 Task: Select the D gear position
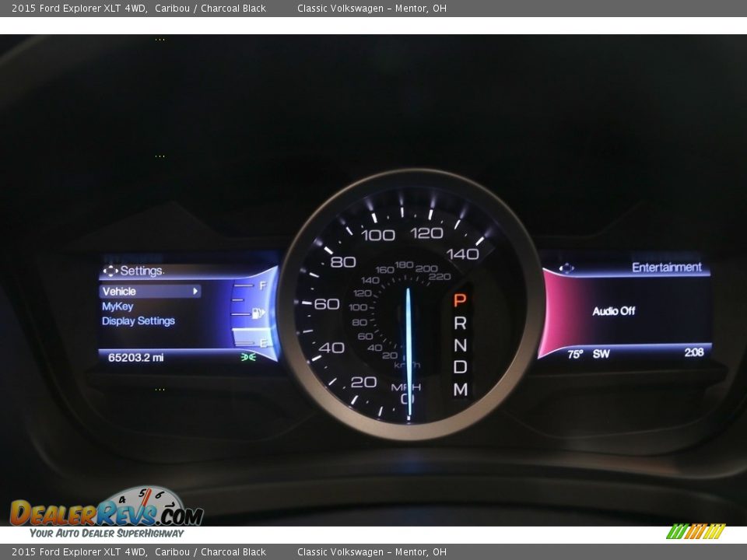click(460, 366)
